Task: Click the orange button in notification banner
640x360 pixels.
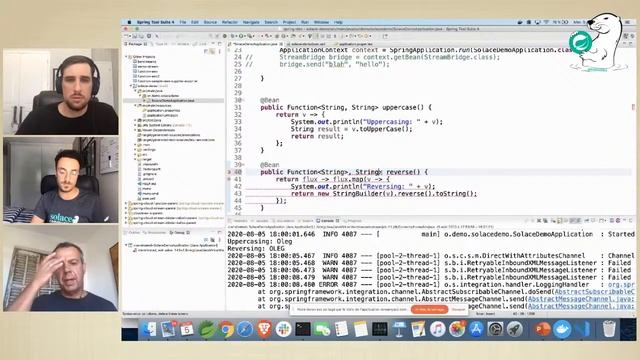Action: click(x=429, y=310)
